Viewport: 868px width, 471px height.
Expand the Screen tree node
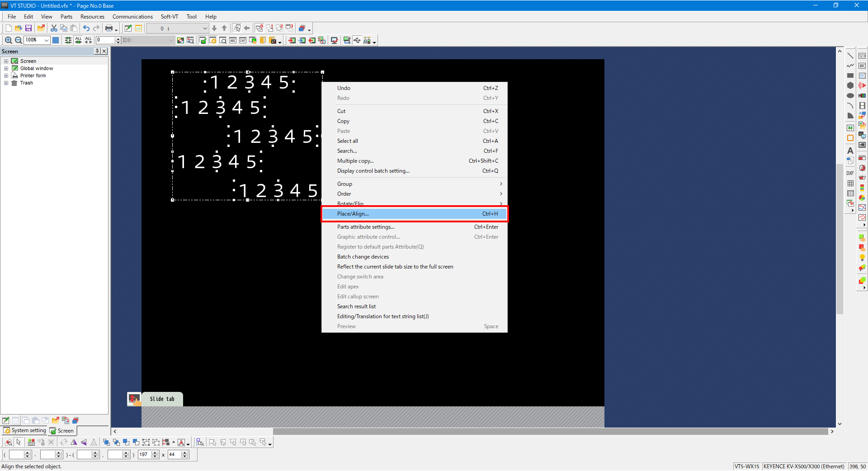[6, 61]
